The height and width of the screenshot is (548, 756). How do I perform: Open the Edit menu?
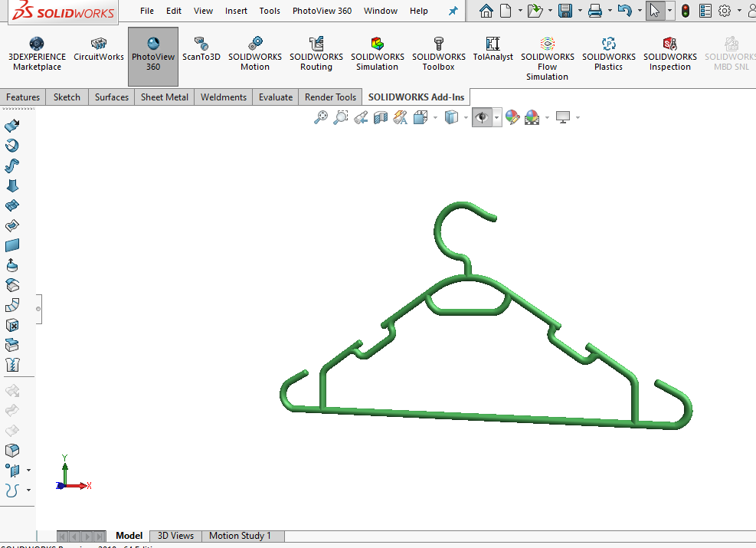(174, 11)
